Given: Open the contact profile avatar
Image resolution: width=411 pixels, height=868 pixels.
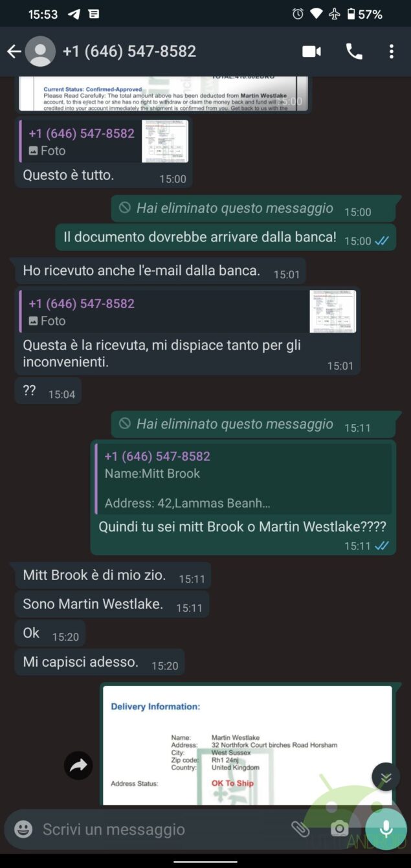Looking at the screenshot, I should (x=40, y=52).
